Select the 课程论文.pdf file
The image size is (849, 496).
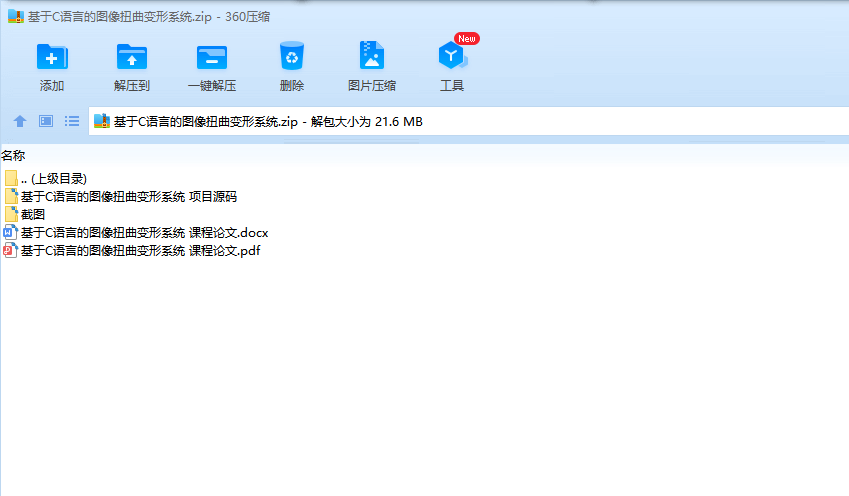[132, 251]
